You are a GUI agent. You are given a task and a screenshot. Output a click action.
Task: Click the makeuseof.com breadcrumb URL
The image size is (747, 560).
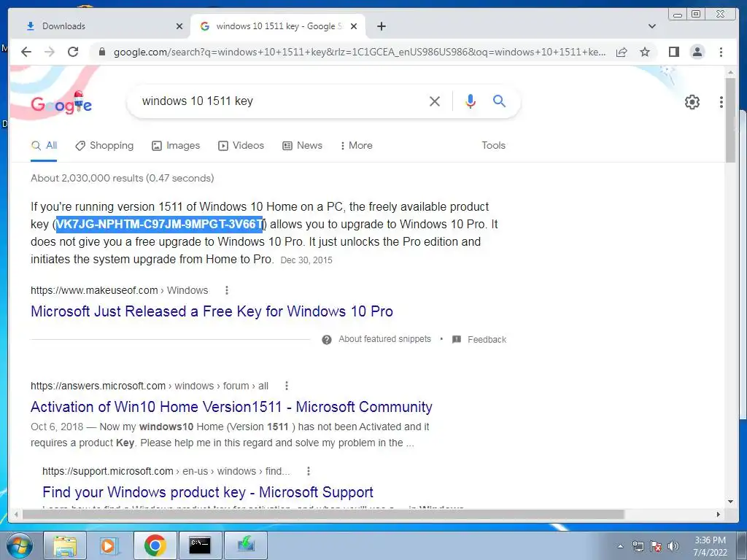pos(120,290)
